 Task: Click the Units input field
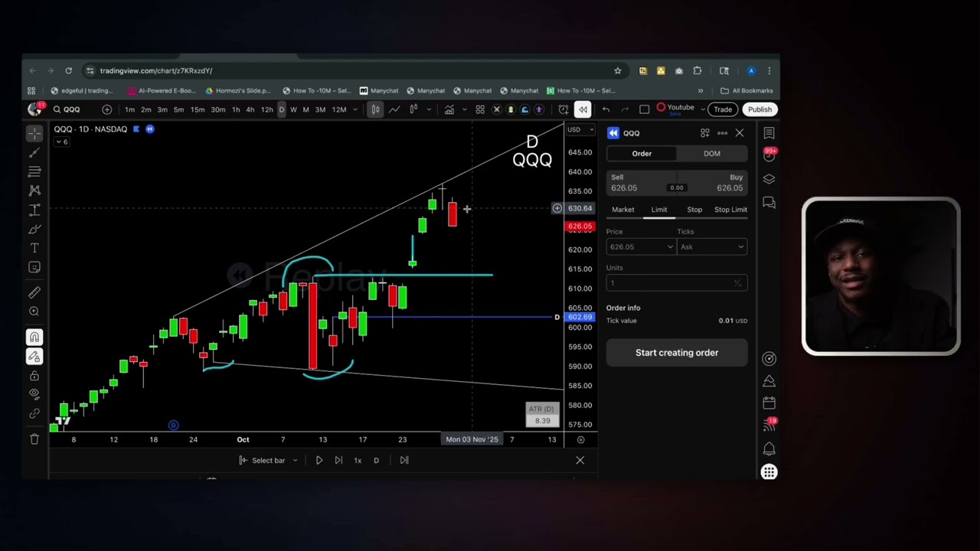click(677, 283)
